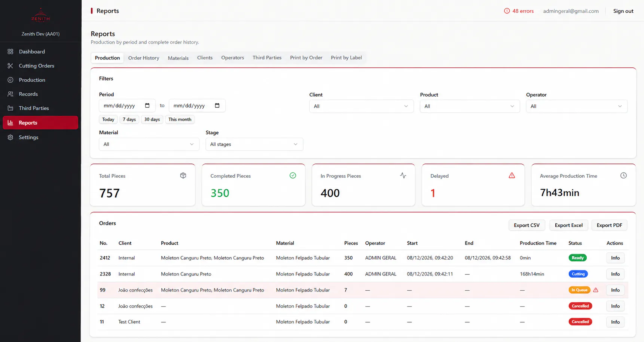Screen dimensions: 644x342
Task: Click Cancelled badge on order 12
Action: (580, 306)
